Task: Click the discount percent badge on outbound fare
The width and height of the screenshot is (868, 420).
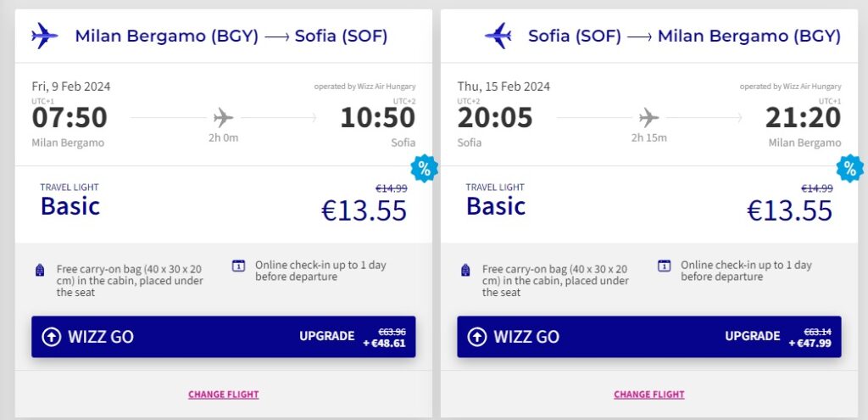Action: click(x=424, y=168)
